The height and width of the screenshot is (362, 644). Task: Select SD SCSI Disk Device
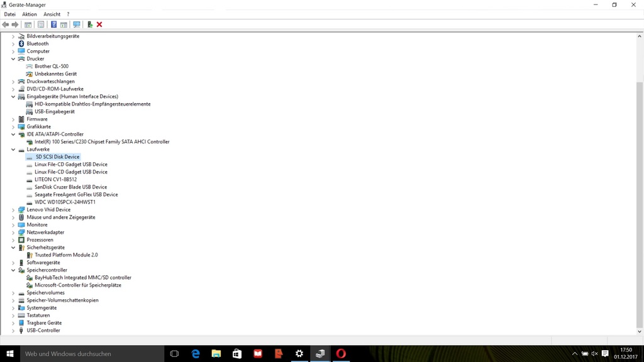[x=57, y=156]
